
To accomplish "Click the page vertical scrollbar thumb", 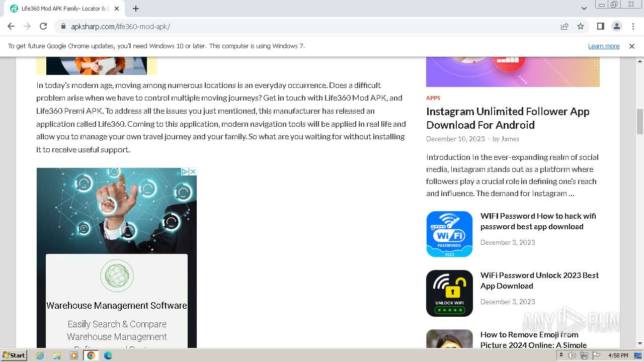I will pyautogui.click(x=640, y=122).
